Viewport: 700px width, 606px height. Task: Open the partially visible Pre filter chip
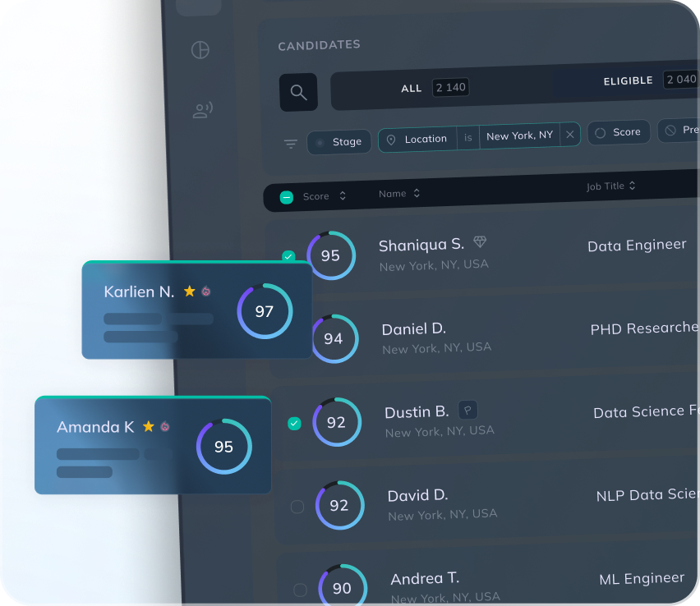(679, 130)
